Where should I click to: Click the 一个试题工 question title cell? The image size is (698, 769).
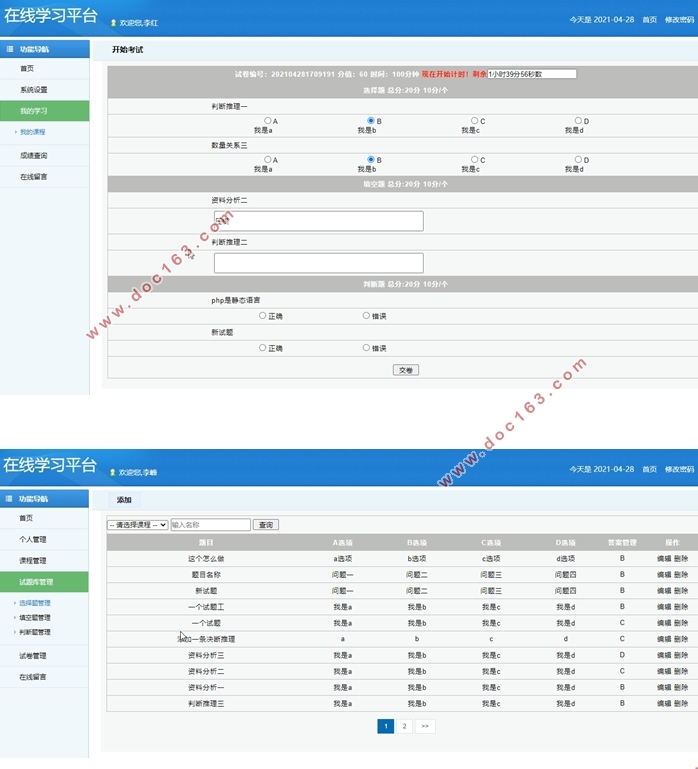pyautogui.click(x=206, y=607)
